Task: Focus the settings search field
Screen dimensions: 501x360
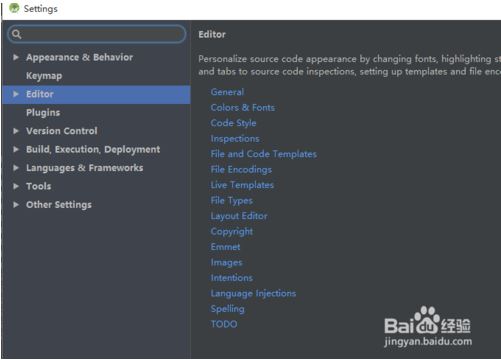Action: tap(97, 34)
